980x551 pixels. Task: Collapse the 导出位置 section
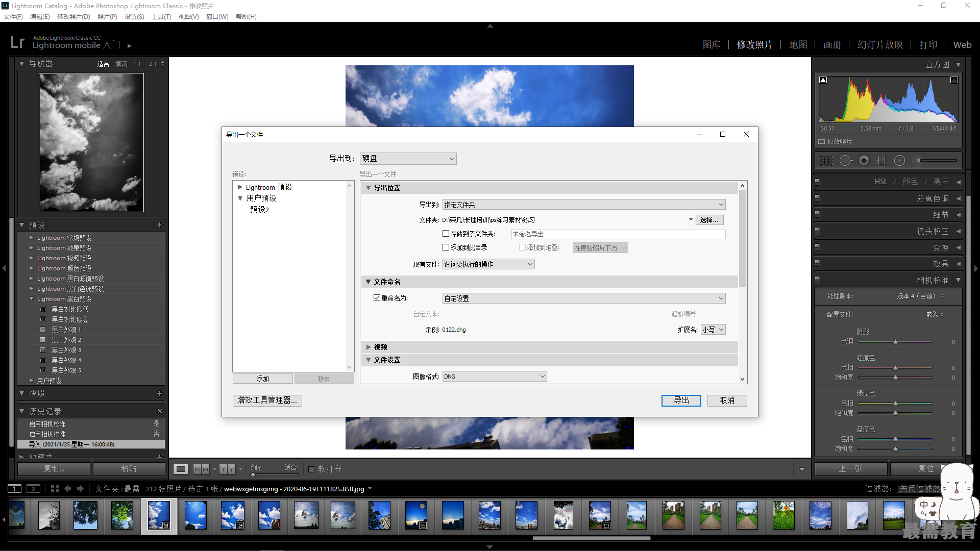[x=368, y=188]
